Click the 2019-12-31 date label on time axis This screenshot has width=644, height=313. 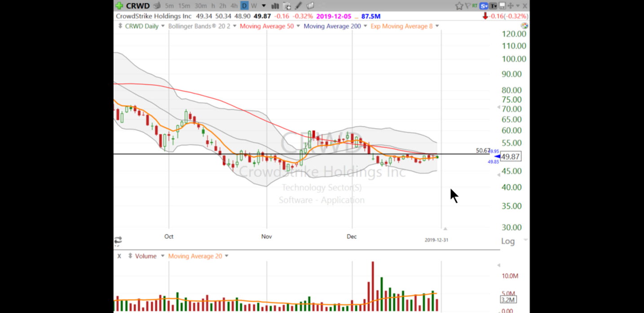pyautogui.click(x=437, y=240)
